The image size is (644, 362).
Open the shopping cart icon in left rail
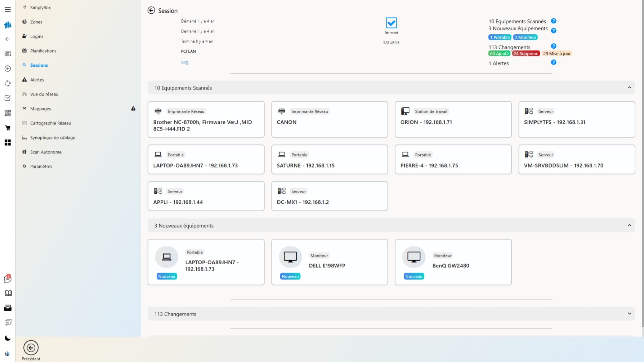tap(8, 128)
